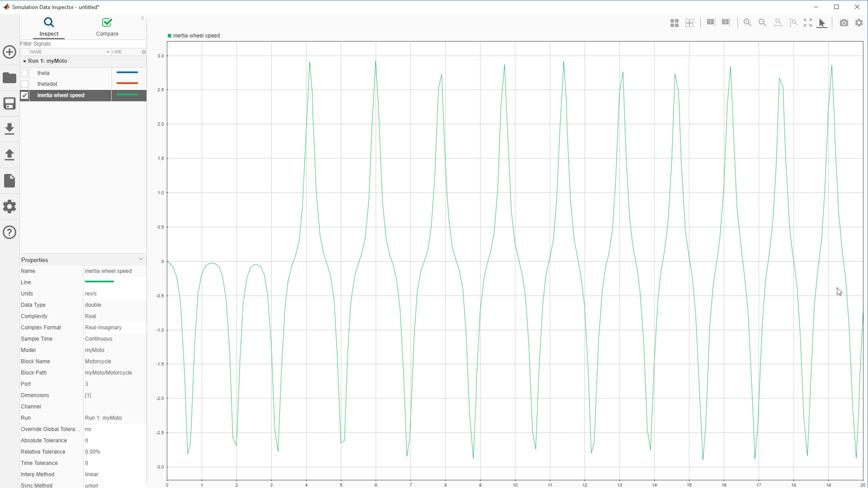Create a report with the document icon
Viewport: 868px width, 488px height.
coord(9,181)
